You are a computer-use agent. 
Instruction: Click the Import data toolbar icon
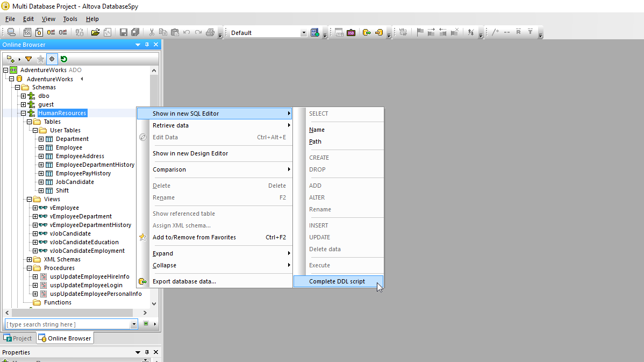378,33
